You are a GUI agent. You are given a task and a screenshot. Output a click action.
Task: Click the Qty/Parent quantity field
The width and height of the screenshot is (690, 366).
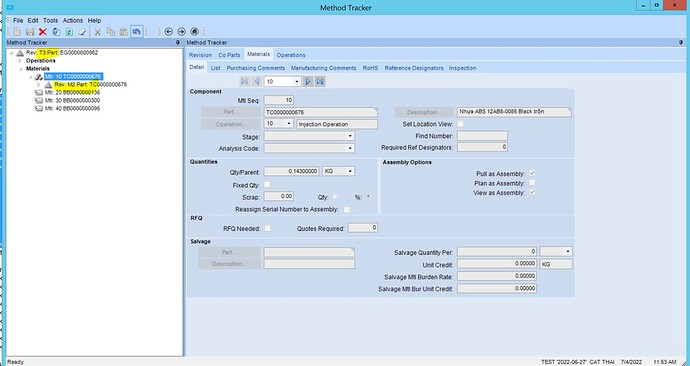(x=291, y=171)
